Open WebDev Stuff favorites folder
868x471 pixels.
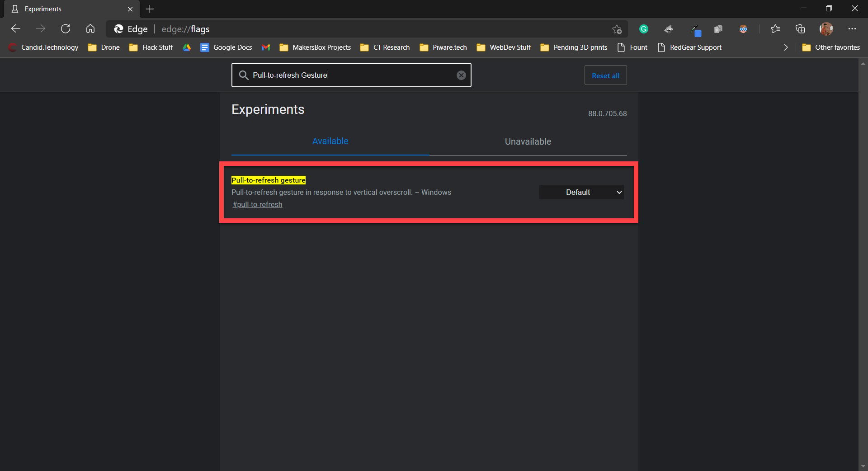click(504, 47)
